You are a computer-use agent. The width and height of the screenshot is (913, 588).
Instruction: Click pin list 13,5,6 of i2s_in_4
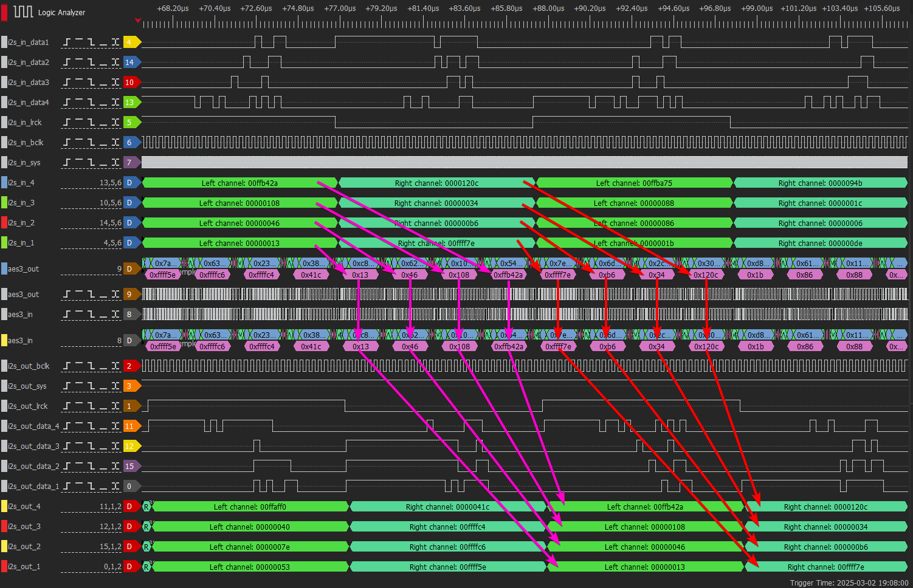click(111, 183)
